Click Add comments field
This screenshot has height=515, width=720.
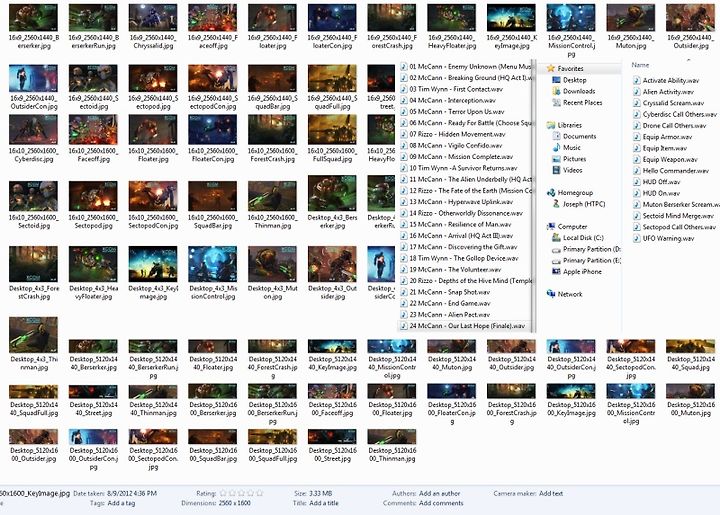coord(441,503)
